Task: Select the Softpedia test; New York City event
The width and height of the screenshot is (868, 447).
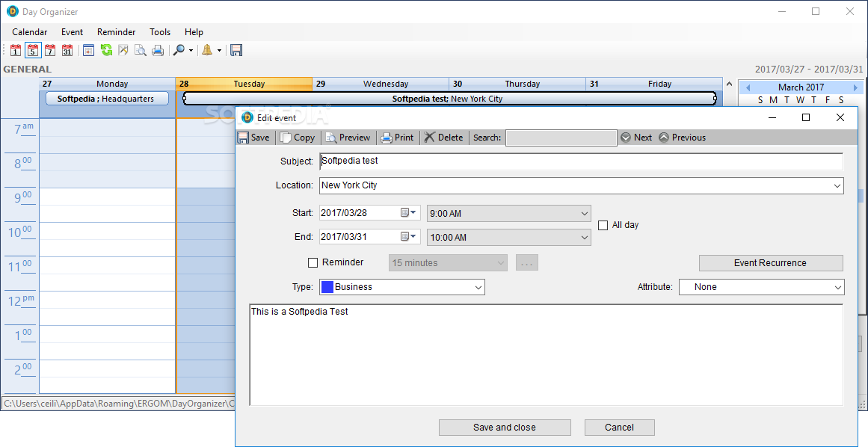Action: click(x=449, y=99)
